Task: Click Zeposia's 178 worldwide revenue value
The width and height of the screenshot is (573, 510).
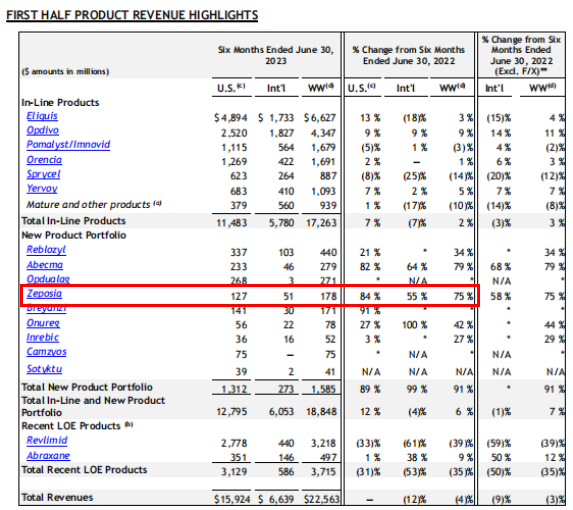Action: point(328,296)
